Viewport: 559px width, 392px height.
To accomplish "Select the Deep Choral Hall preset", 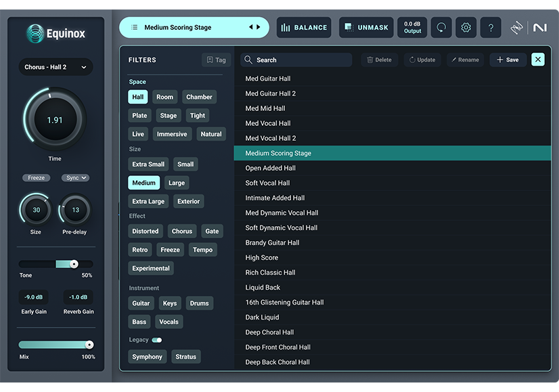I will click(x=392, y=332).
